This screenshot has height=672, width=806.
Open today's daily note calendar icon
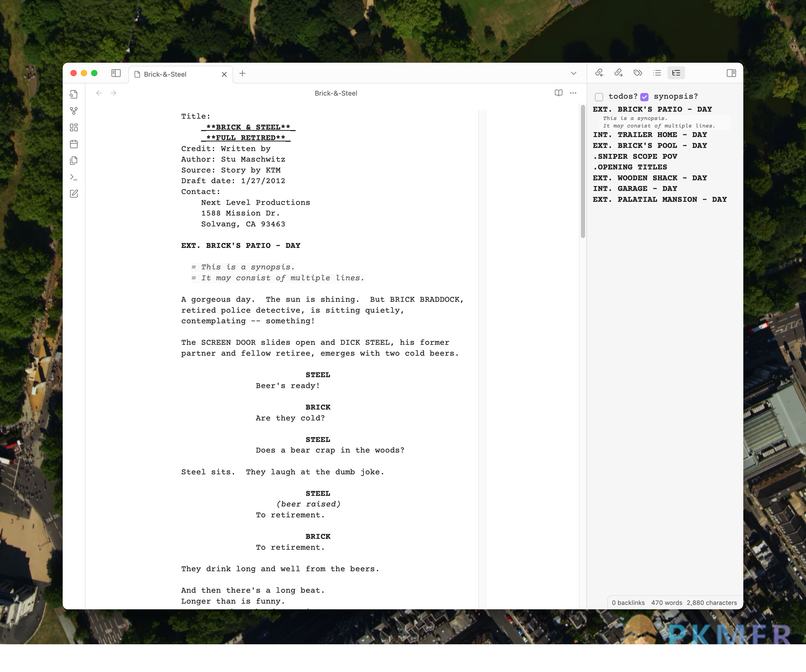tap(74, 144)
